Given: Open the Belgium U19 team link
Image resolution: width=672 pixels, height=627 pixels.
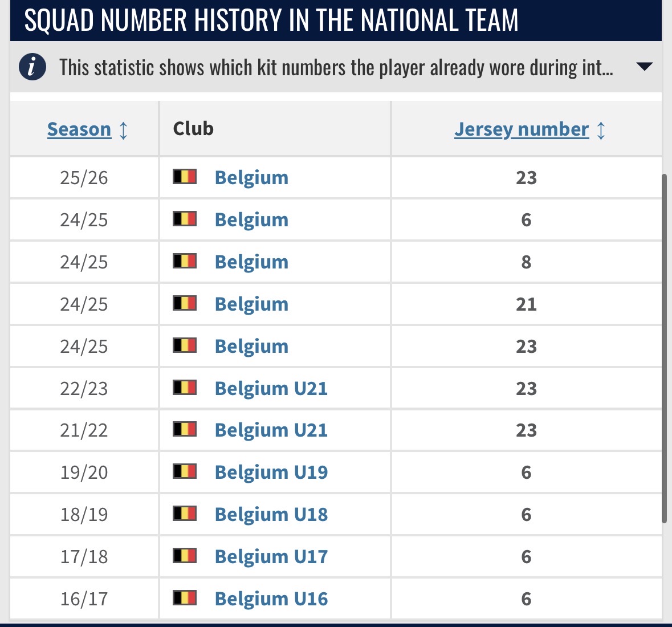Looking at the screenshot, I should tap(271, 472).
